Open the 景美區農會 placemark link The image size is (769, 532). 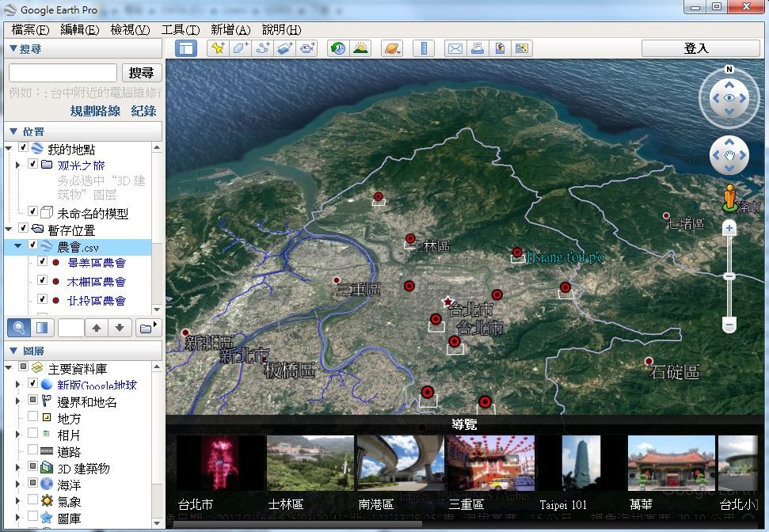click(97, 263)
